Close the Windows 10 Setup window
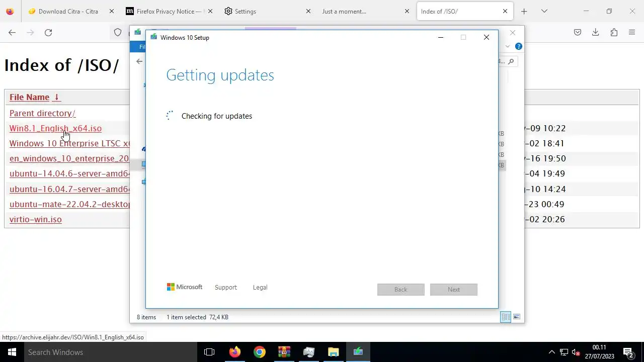Image resolution: width=644 pixels, height=362 pixels. [487, 37]
